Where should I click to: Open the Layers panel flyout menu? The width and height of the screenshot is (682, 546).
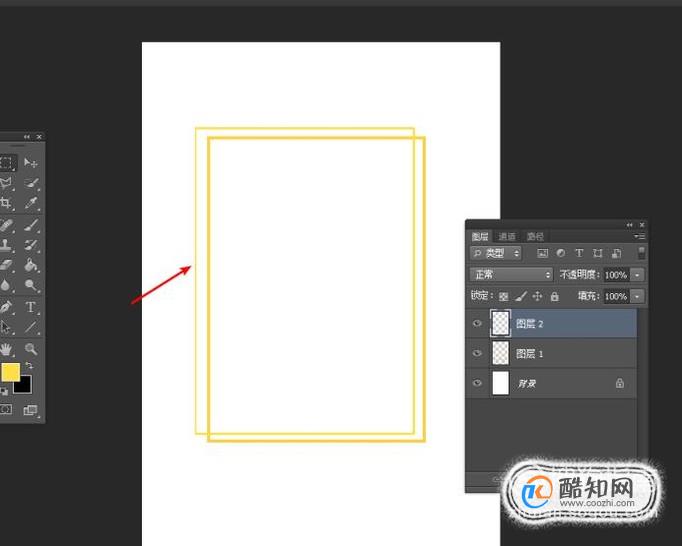[639, 236]
